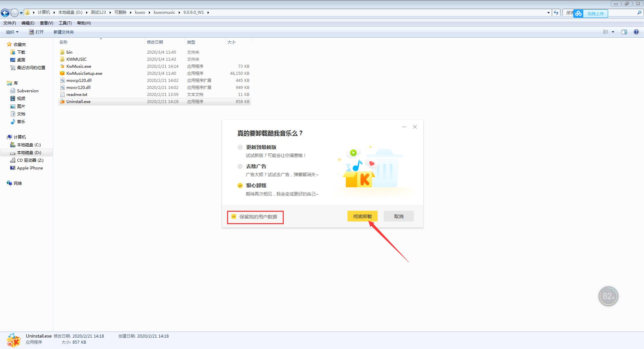Open the 帮助(H) menu

[84, 23]
